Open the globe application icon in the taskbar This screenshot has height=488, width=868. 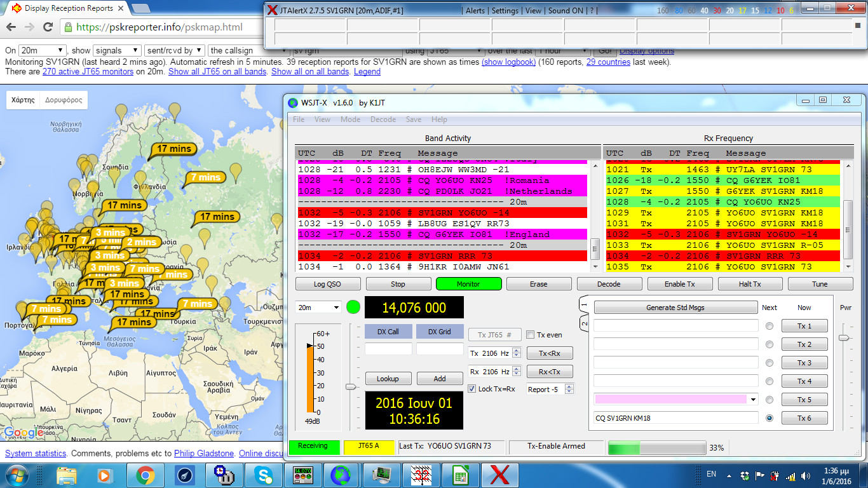[x=341, y=475]
